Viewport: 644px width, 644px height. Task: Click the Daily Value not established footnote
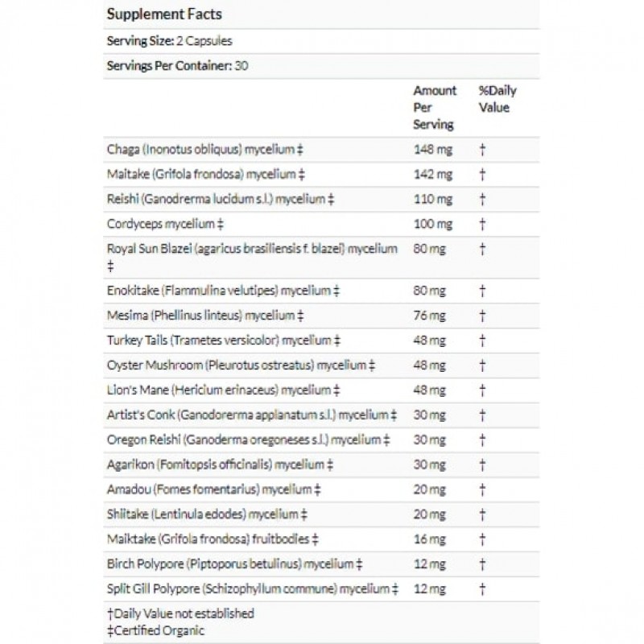click(x=180, y=614)
